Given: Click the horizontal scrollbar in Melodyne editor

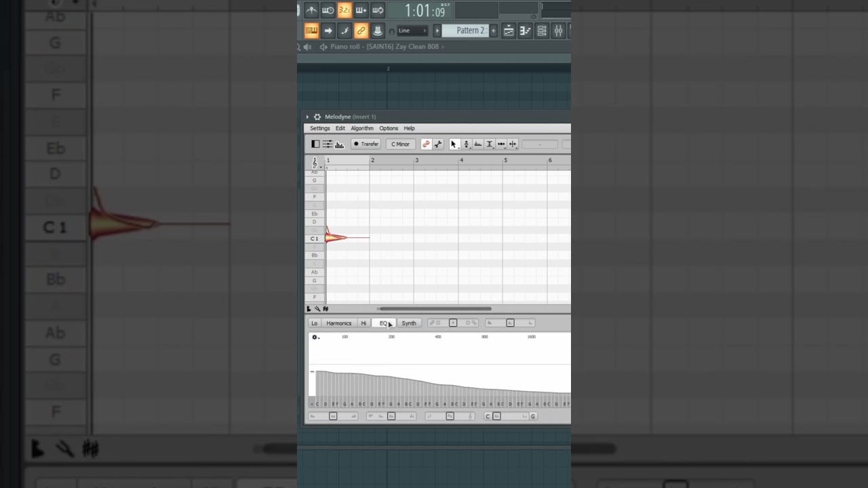Looking at the screenshot, I should tap(434, 308).
